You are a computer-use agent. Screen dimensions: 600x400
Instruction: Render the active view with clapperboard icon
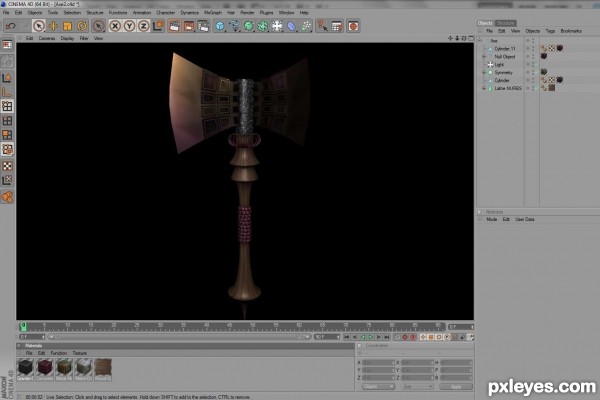click(174, 26)
